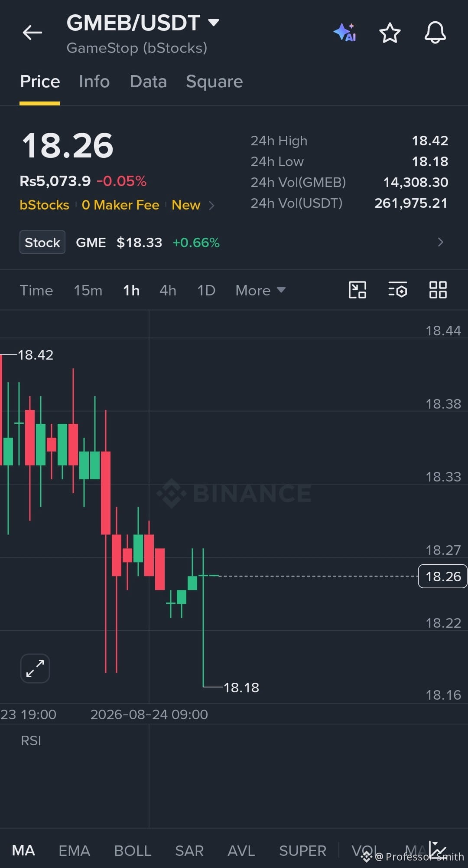Open the GMEB/USDT pair selector dropdown
This screenshot has height=868, width=468.
click(143, 23)
